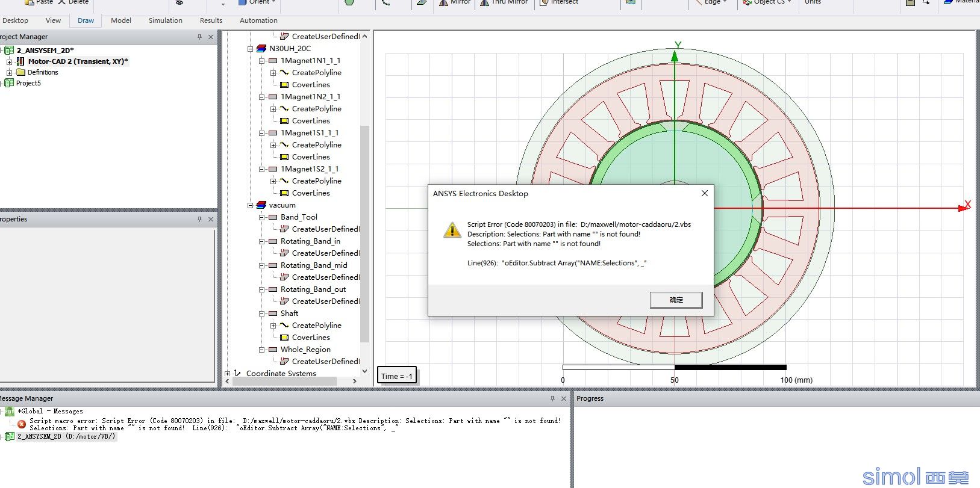The width and height of the screenshot is (980, 488).
Task: Select the Y axis arrow in viewport
Action: (x=675, y=56)
